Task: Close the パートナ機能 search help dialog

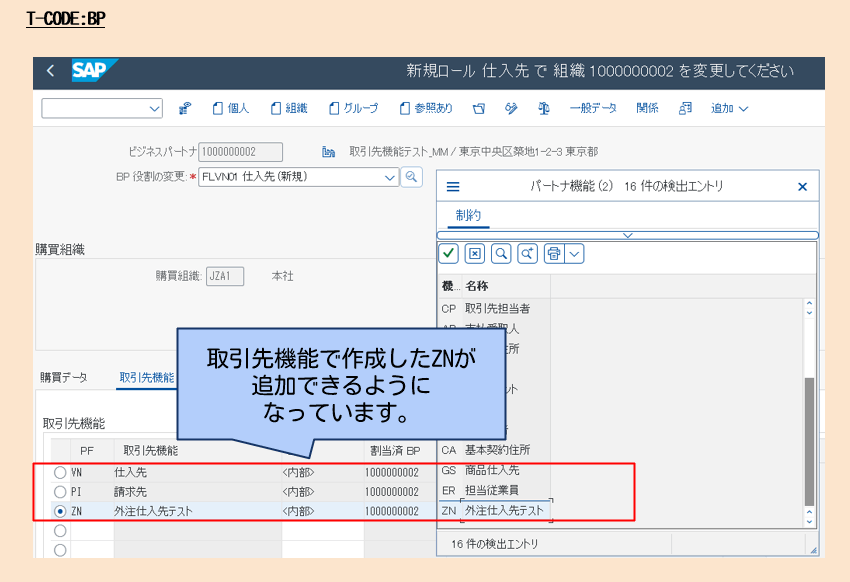Action: [x=803, y=187]
